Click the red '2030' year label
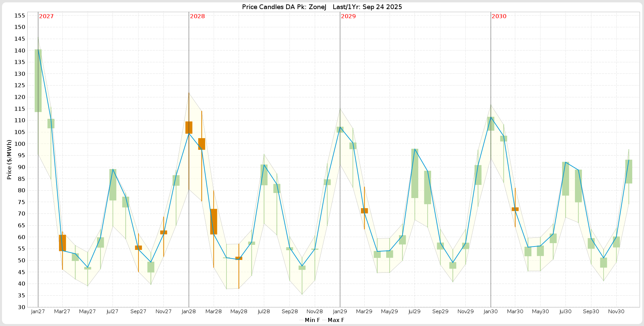644x326 pixels. pos(499,16)
